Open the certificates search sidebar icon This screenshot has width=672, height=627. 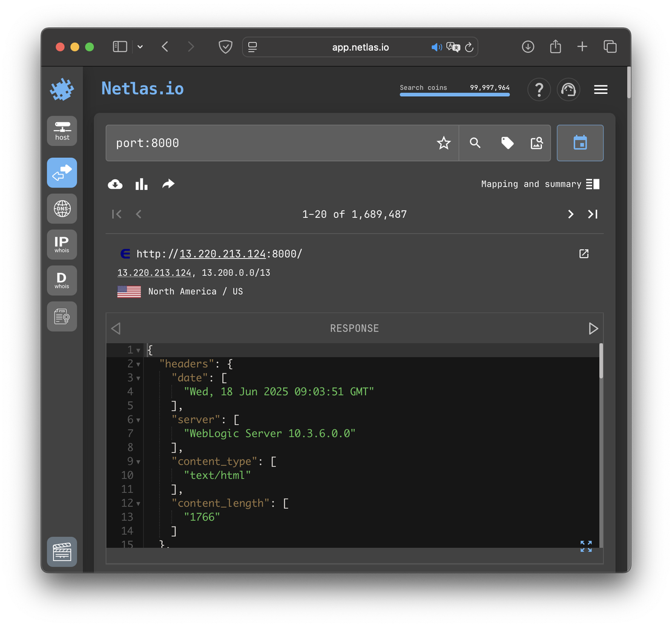point(62,316)
